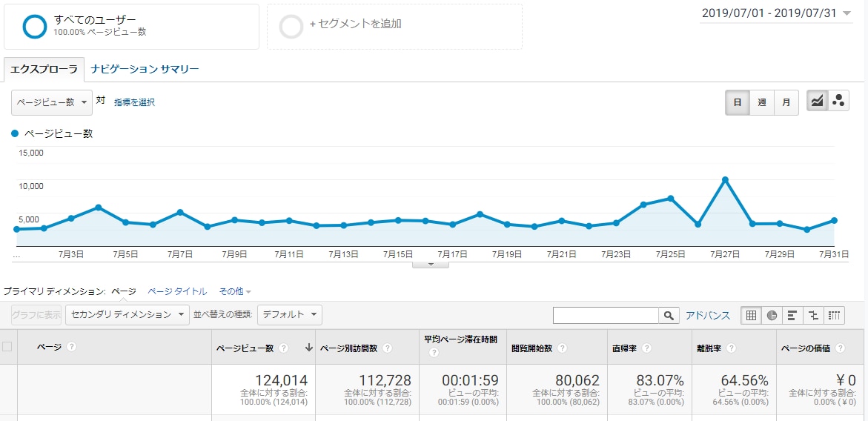Sort by 離脱率 column header

[x=709, y=348]
